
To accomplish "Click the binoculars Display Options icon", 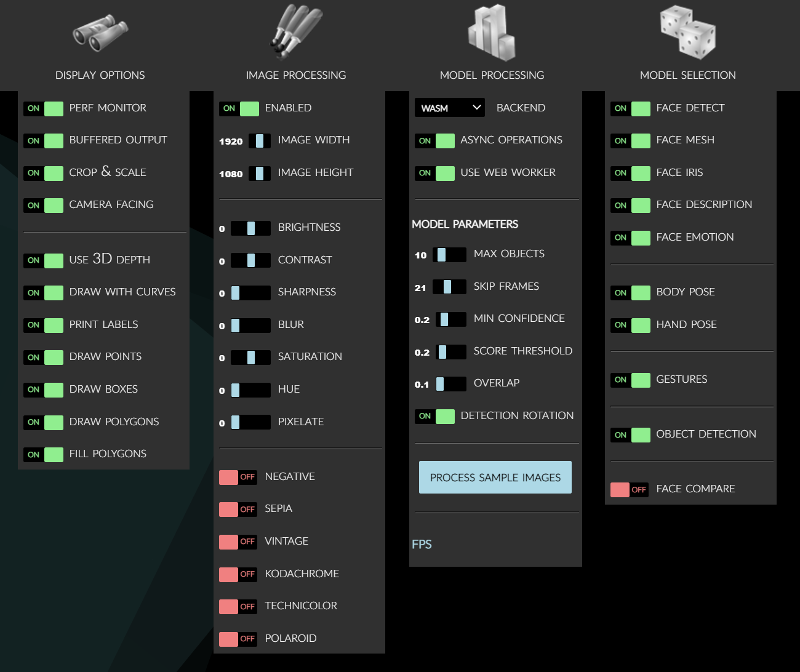I will pyautogui.click(x=100, y=33).
